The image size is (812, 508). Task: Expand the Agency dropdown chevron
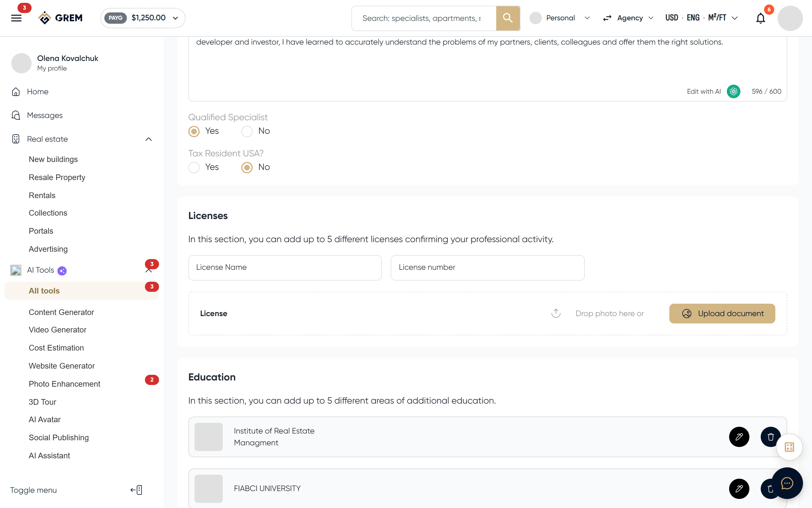tap(651, 18)
